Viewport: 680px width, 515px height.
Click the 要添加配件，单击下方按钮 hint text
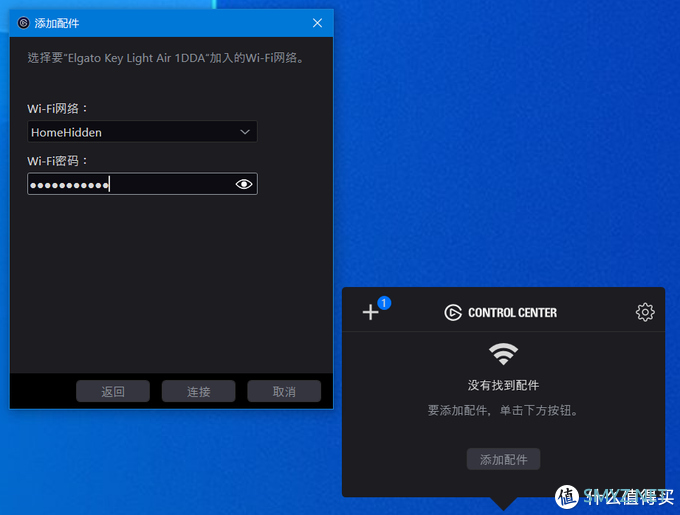click(x=503, y=410)
